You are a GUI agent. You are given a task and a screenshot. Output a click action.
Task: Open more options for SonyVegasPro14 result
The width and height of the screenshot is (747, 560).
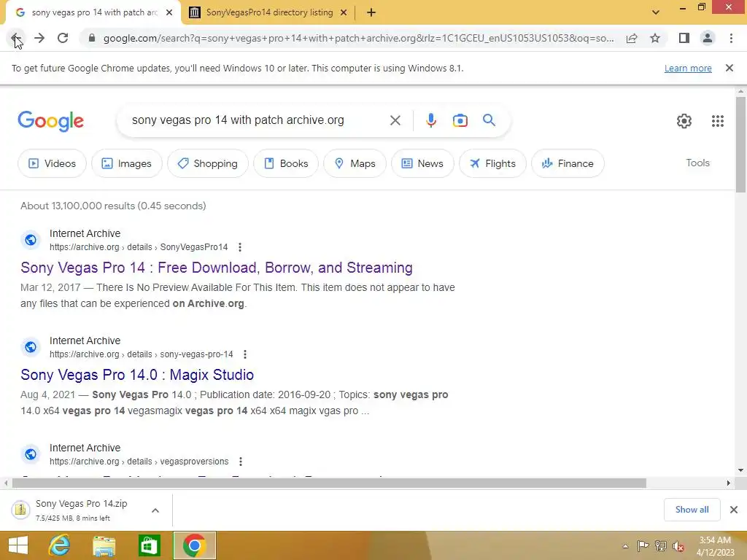[x=239, y=247]
